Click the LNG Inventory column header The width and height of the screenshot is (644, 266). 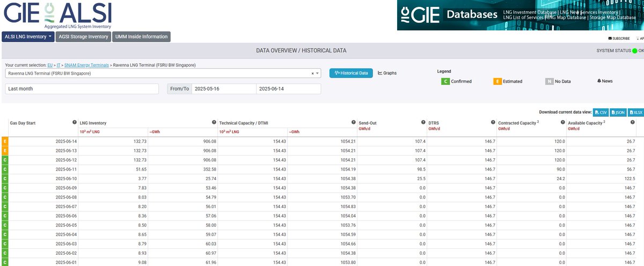pos(93,123)
